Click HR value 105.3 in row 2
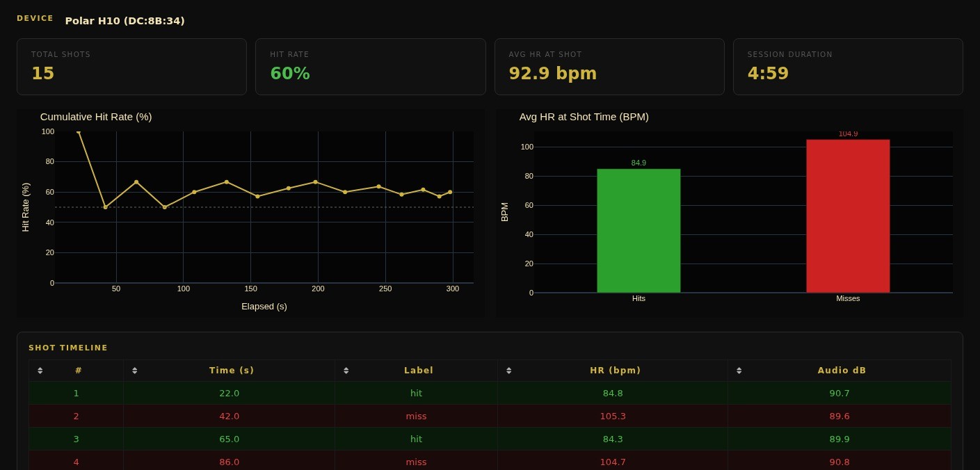Screen dimensions: 980x470 613,416
